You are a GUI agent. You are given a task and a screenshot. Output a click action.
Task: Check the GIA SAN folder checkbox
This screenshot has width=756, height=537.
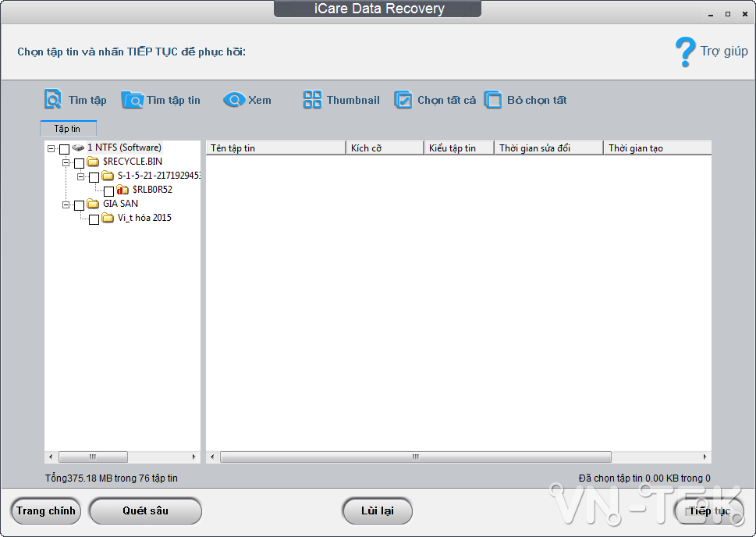click(80, 204)
